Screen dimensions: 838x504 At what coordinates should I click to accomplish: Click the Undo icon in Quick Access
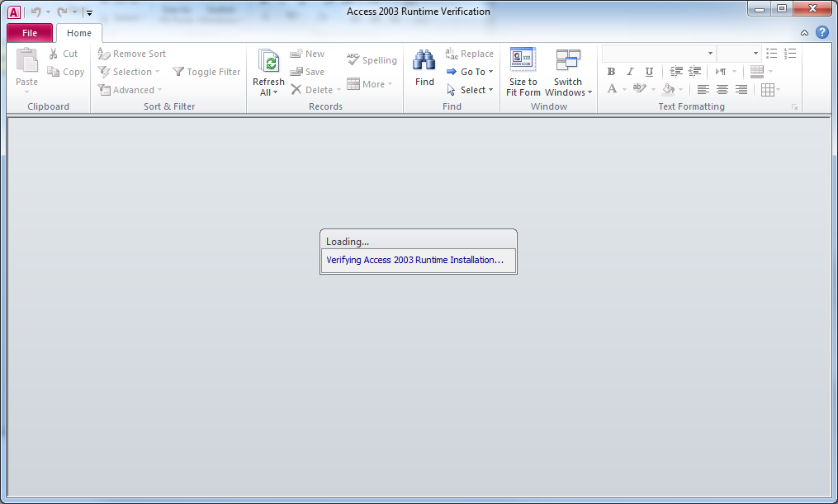(x=36, y=12)
